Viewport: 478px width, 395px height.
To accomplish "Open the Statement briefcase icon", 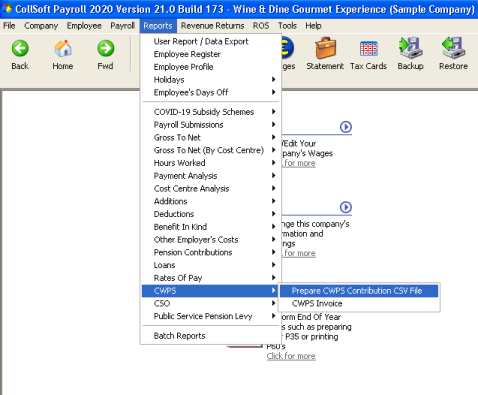I will pos(325,48).
